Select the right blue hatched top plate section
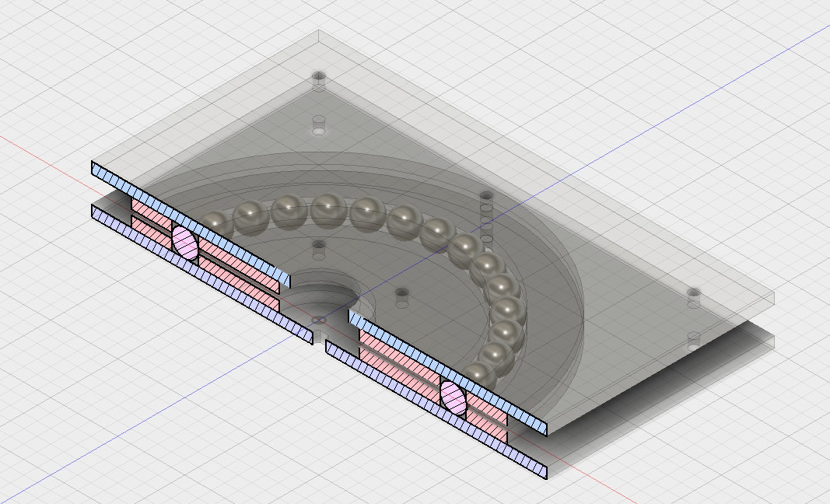 447,373
